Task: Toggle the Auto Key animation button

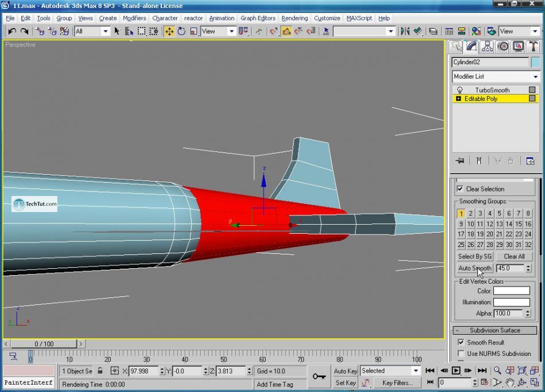Action: (x=345, y=371)
